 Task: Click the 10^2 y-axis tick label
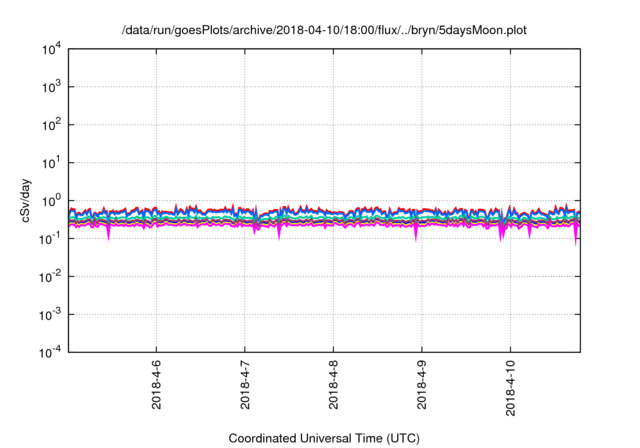[x=50, y=125]
